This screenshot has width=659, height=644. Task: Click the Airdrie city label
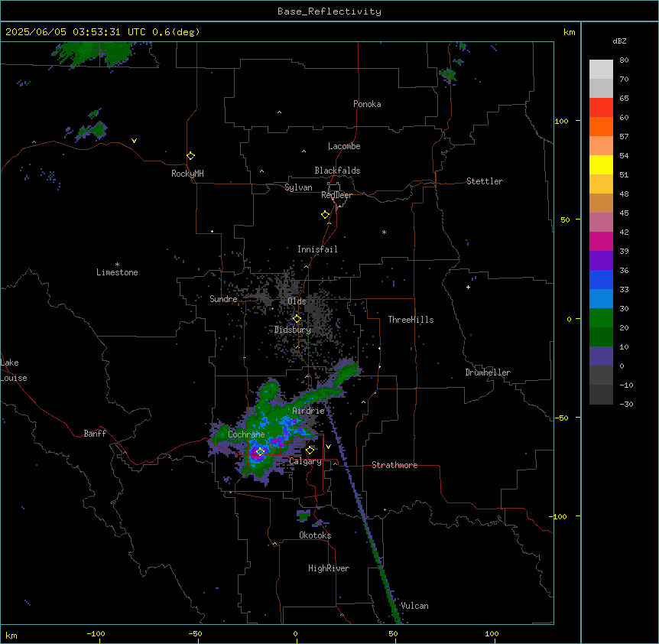point(309,411)
